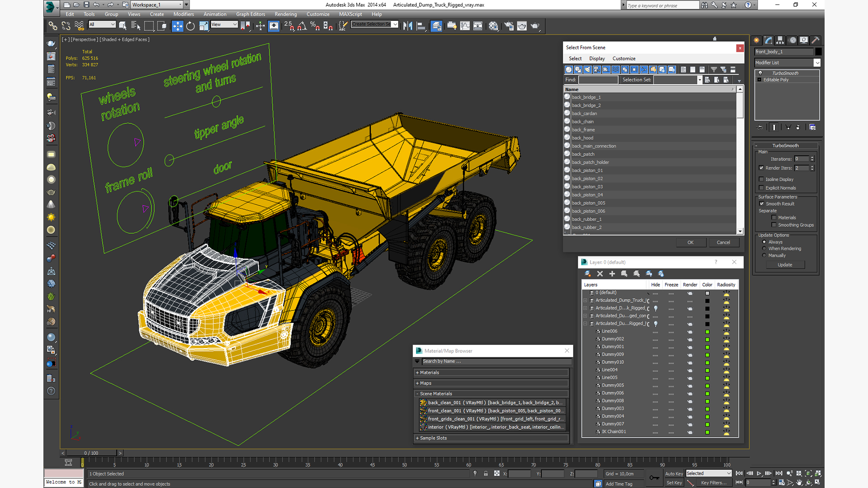Image resolution: width=868 pixels, height=488 pixels.
Task: Click Add Selected Objects plus icon in Layer dialog
Action: click(x=612, y=274)
